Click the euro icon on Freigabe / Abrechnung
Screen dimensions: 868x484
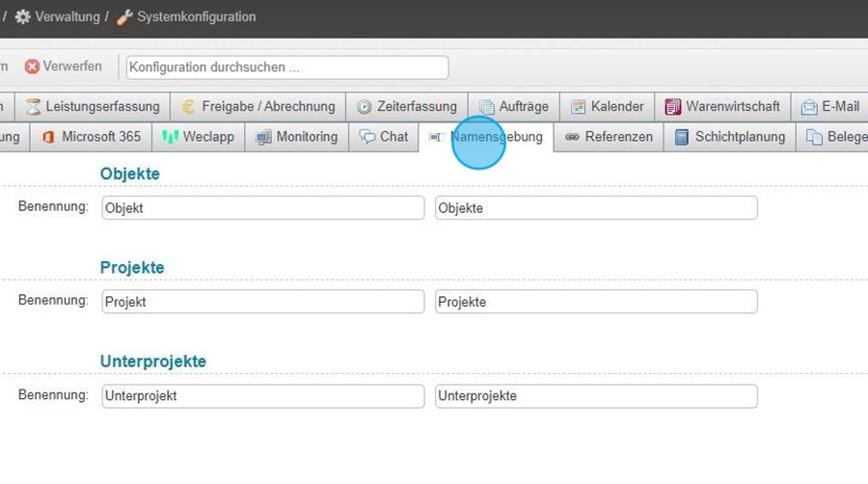[x=187, y=107]
